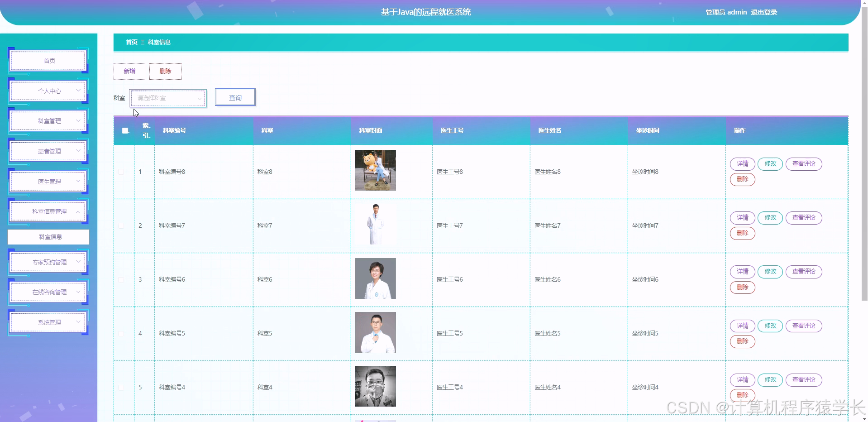Click the 删除 button above the table
This screenshot has width=868, height=422.
(x=165, y=72)
